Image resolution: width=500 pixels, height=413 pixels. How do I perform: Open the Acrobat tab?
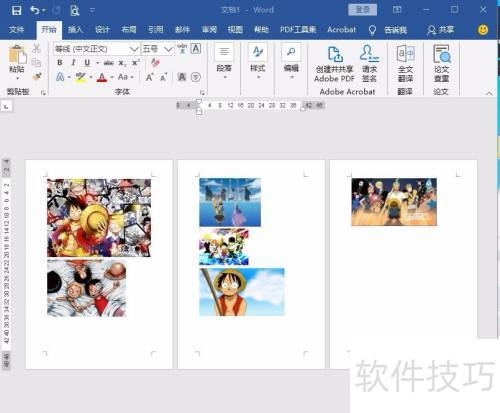pyautogui.click(x=341, y=30)
